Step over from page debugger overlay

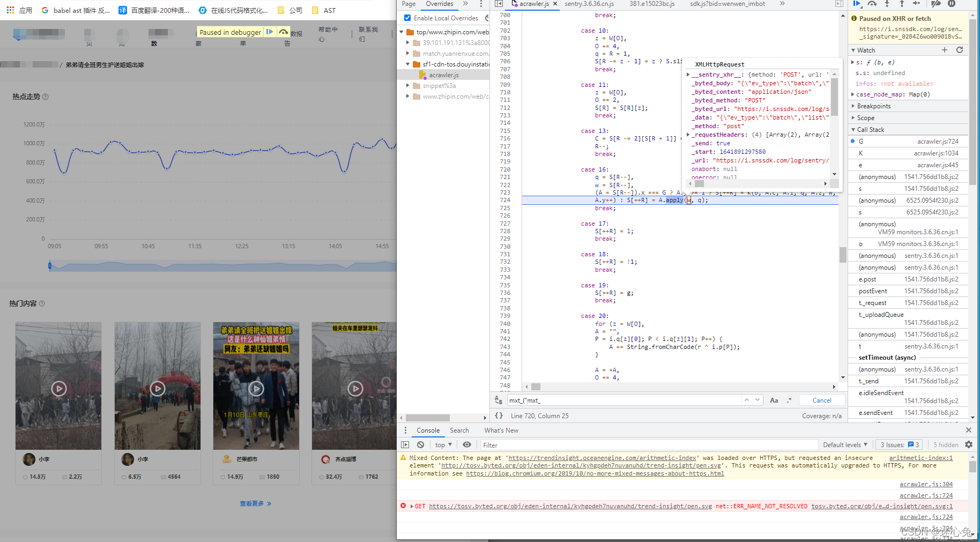[x=283, y=32]
